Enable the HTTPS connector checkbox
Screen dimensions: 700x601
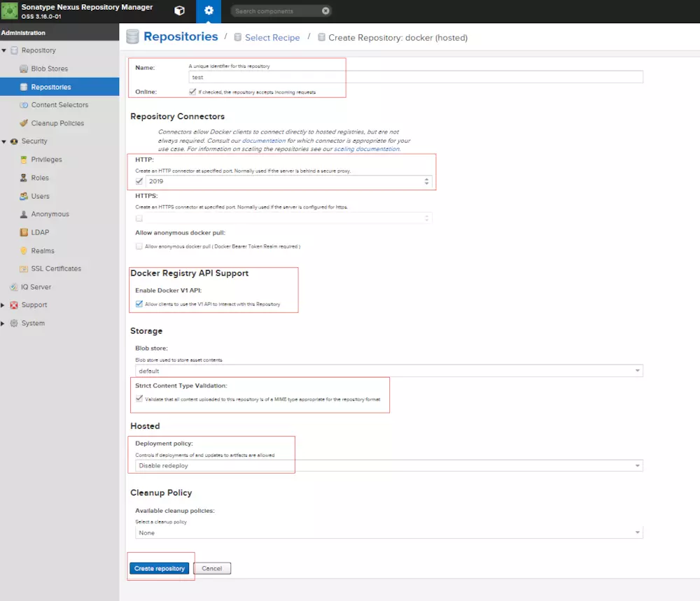tap(139, 218)
